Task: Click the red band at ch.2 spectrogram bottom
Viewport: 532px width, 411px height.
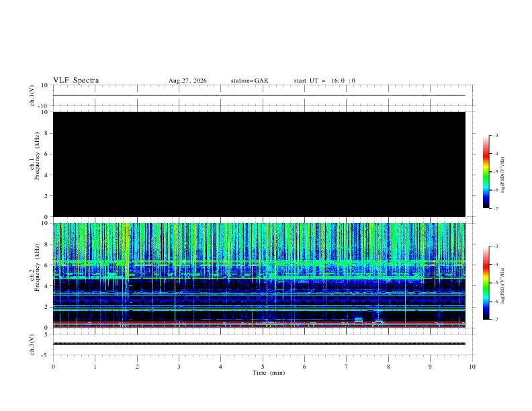Action: pos(259,322)
